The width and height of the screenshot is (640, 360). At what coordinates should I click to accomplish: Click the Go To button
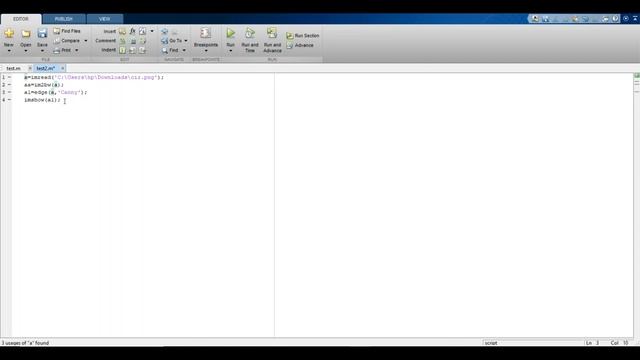[x=172, y=41]
